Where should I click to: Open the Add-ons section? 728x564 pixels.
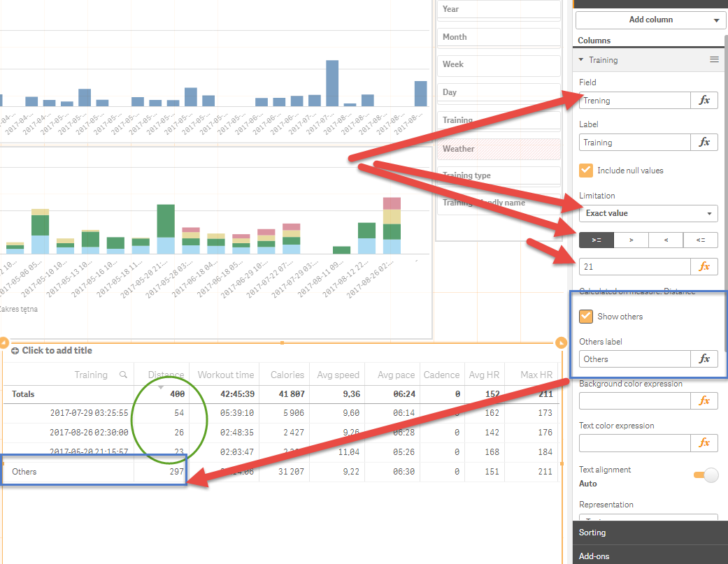(x=594, y=556)
